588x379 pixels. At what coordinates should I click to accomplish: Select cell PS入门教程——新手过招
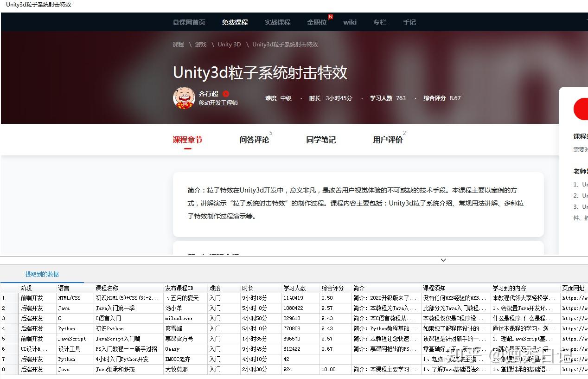[128, 349]
